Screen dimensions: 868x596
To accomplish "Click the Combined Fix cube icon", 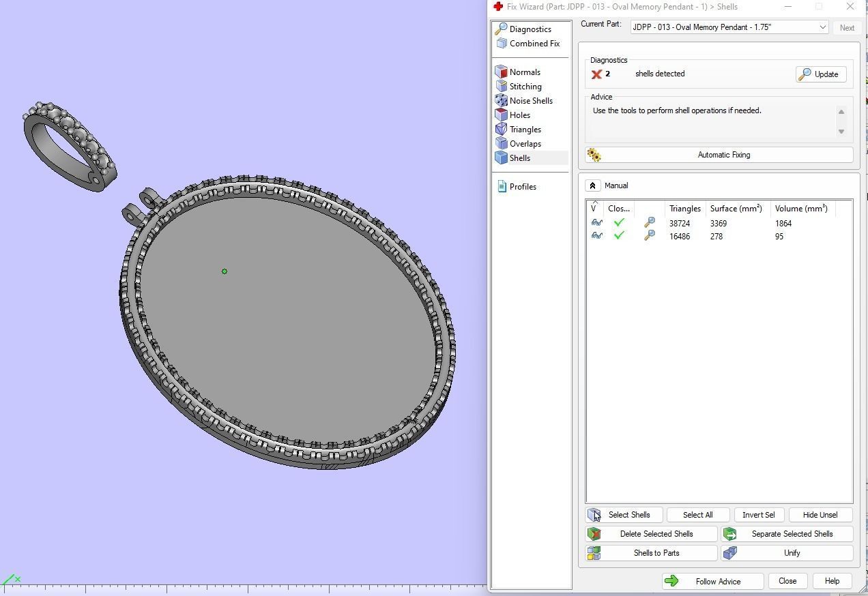I will pos(502,44).
